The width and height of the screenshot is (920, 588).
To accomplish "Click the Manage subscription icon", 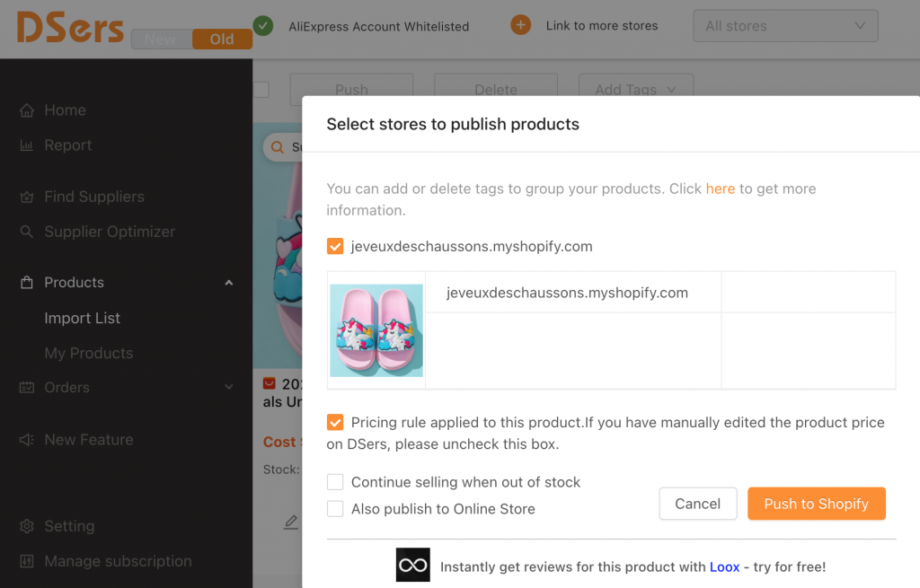I will pyautogui.click(x=27, y=561).
